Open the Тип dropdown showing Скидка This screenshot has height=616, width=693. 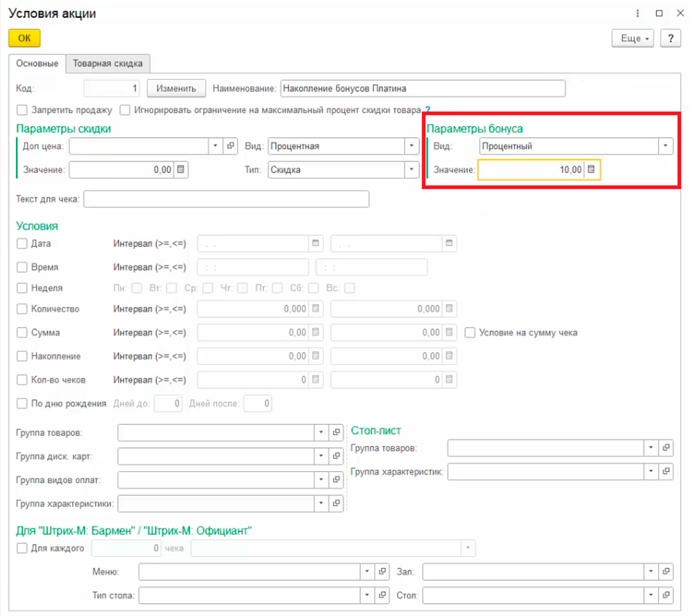(412, 170)
